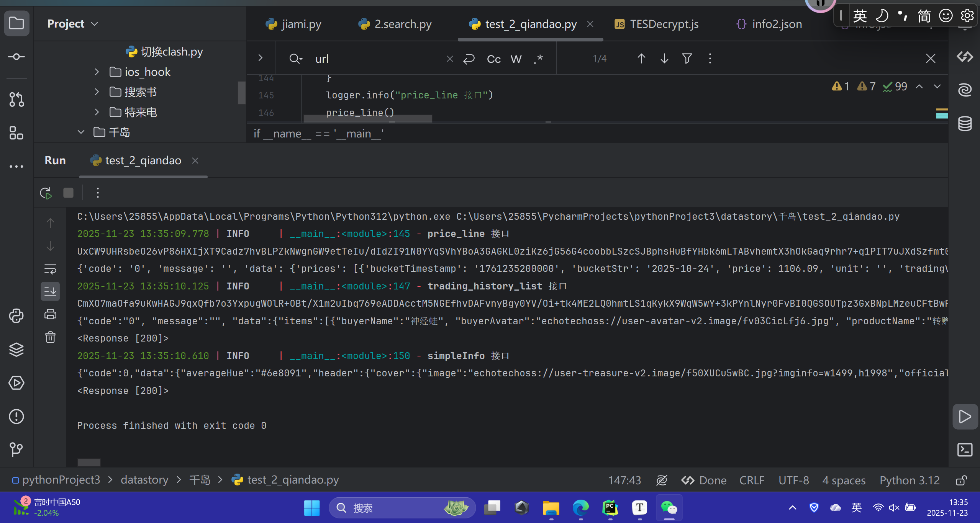The height and width of the screenshot is (523, 980).
Task: Open Python Packages tool window
Action: pyautogui.click(x=16, y=349)
